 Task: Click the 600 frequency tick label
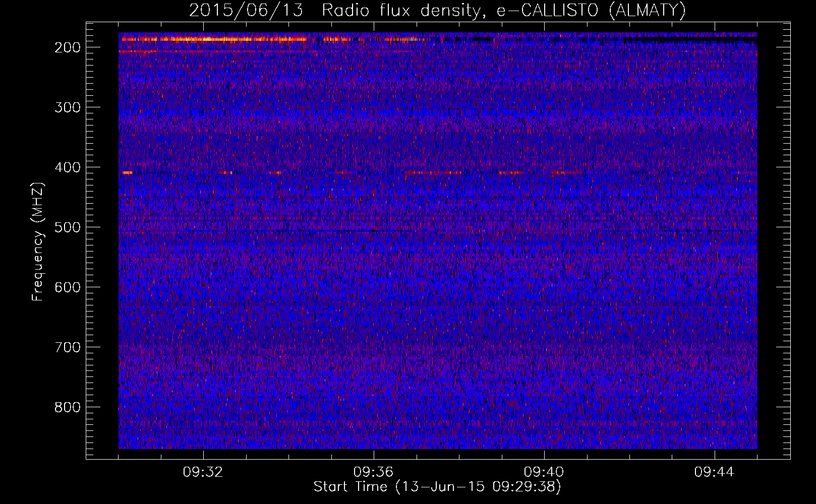coord(67,287)
